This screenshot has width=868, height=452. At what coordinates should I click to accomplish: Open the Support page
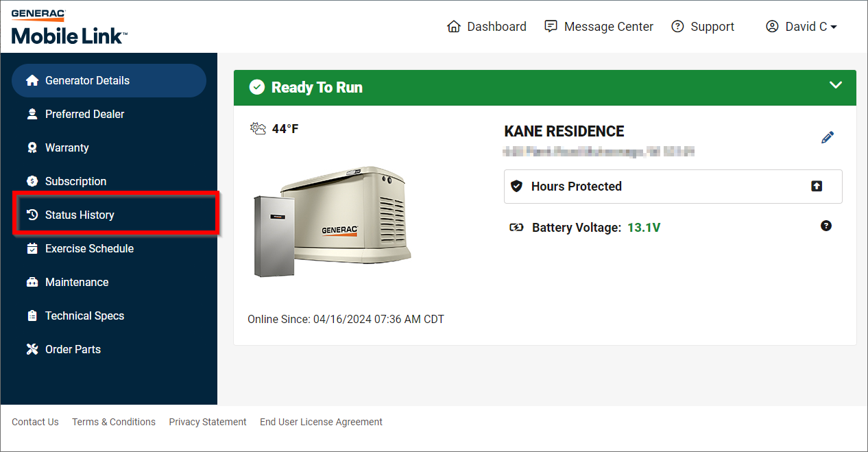pyautogui.click(x=703, y=27)
